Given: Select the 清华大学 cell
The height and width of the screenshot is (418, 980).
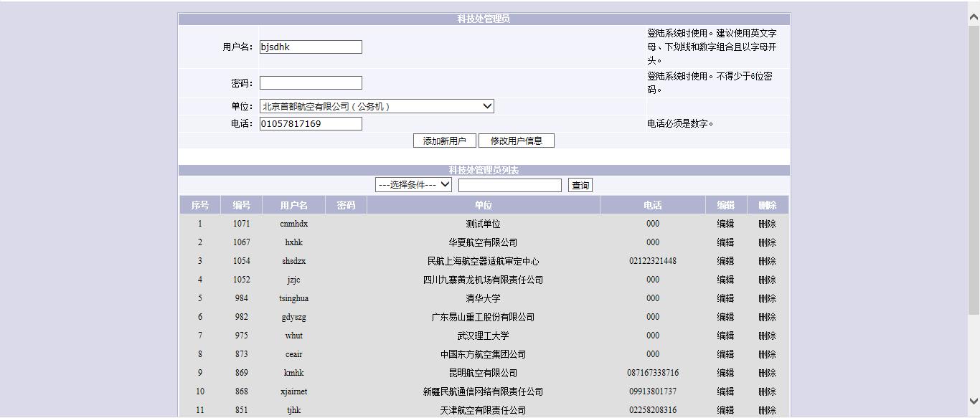Looking at the screenshot, I should [x=484, y=298].
